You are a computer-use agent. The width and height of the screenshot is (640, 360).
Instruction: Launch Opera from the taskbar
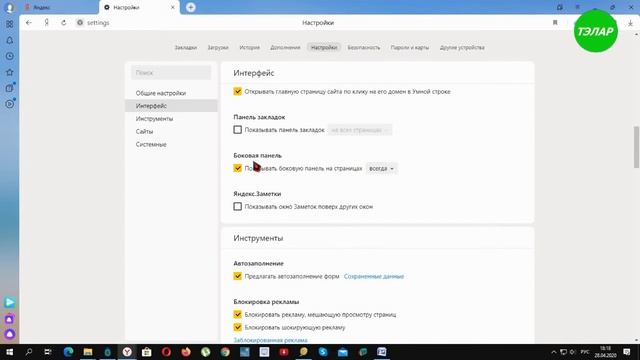tap(166, 352)
